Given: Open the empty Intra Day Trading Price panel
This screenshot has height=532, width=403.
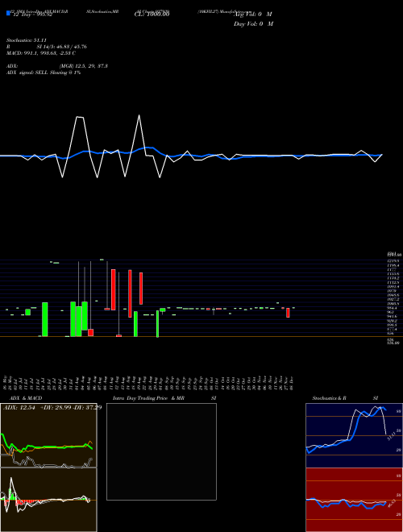Looking at the screenshot, I should [x=161, y=451].
